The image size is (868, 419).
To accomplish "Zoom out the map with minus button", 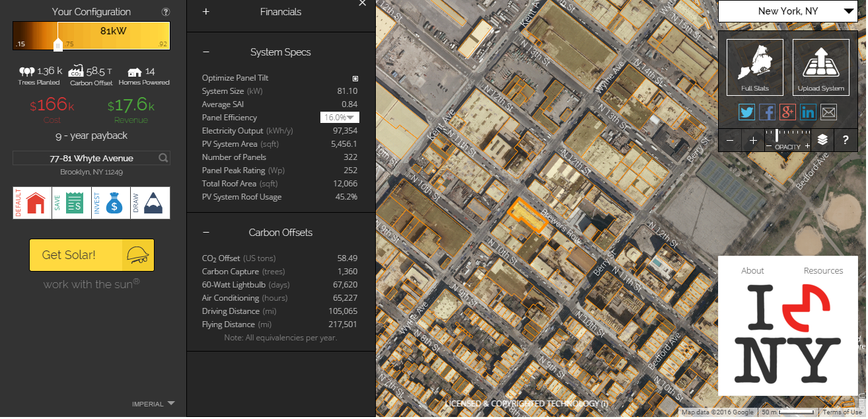I will tap(730, 140).
